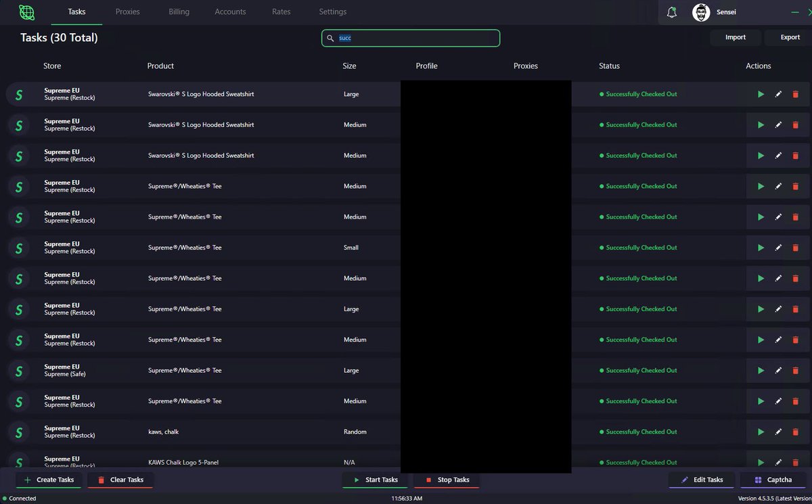Screen dimensions: 812x504
Task: Click the Sensei username label
Action: point(726,12)
